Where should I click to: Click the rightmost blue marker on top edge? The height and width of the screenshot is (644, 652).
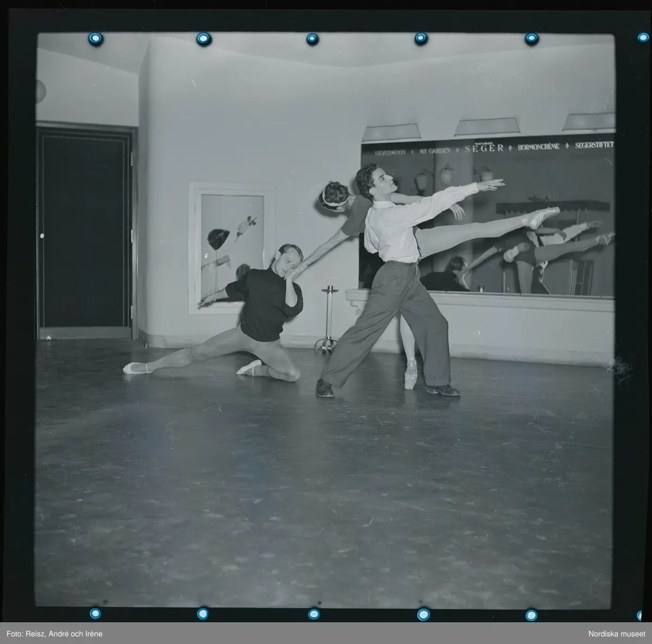(531, 39)
